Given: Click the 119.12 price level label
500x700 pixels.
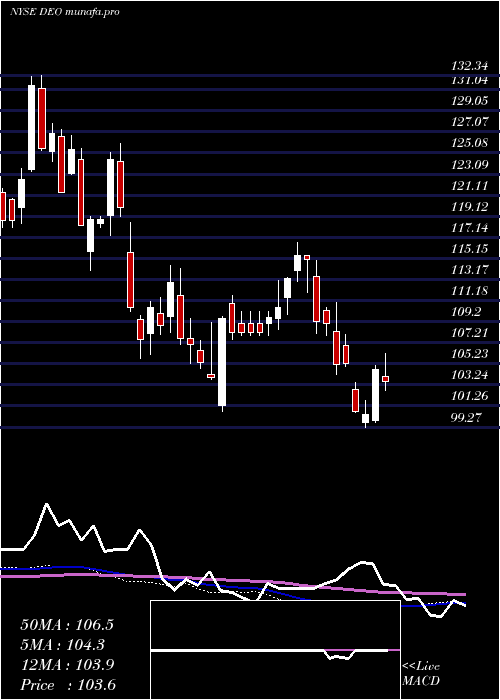Looking at the screenshot, I should pos(470,207).
